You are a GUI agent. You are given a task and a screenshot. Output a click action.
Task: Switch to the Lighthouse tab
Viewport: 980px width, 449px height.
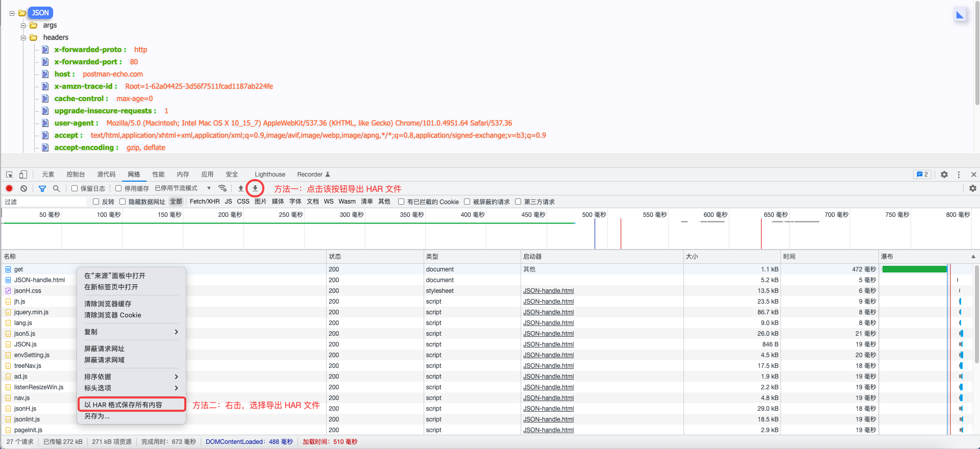(x=270, y=174)
